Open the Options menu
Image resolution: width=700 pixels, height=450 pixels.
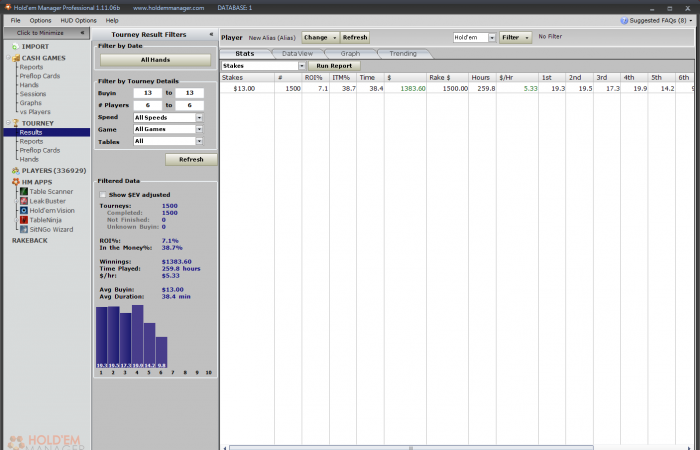41,21
